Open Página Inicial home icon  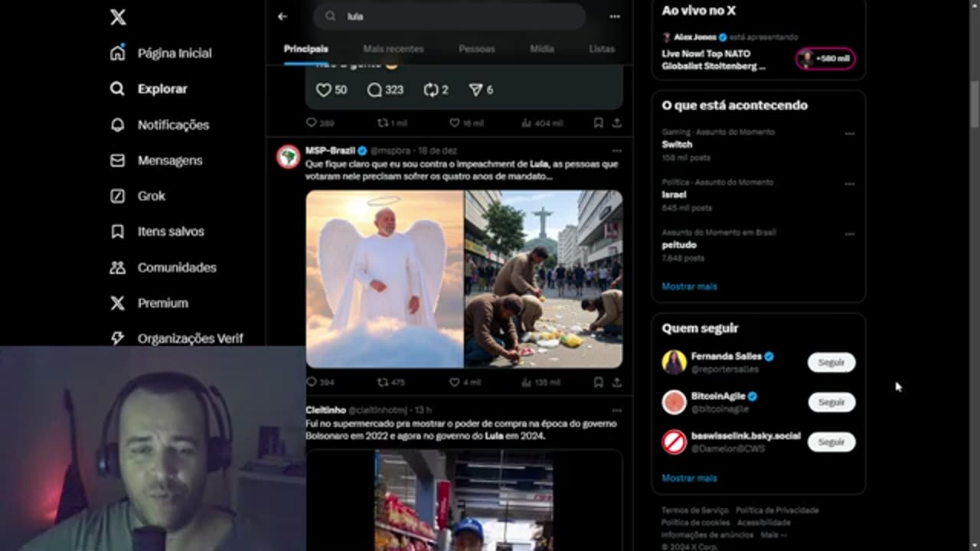(117, 53)
